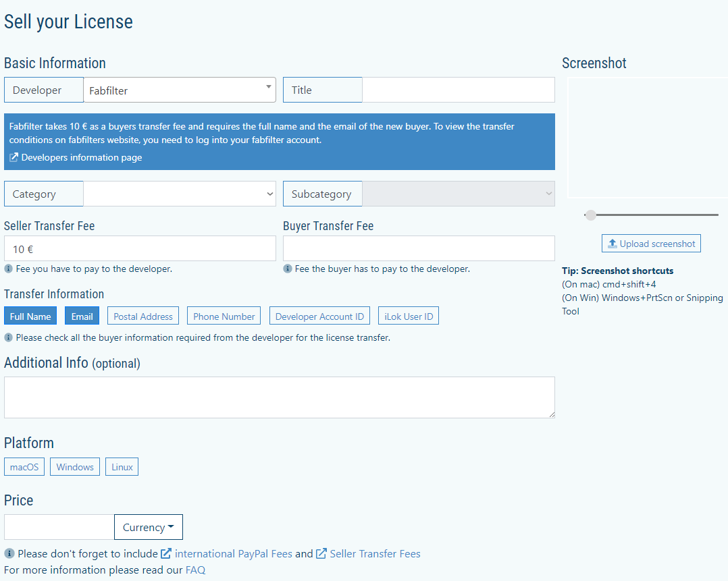Click the external link icon before international PayPal Fees
The height and width of the screenshot is (581, 728).
click(165, 553)
